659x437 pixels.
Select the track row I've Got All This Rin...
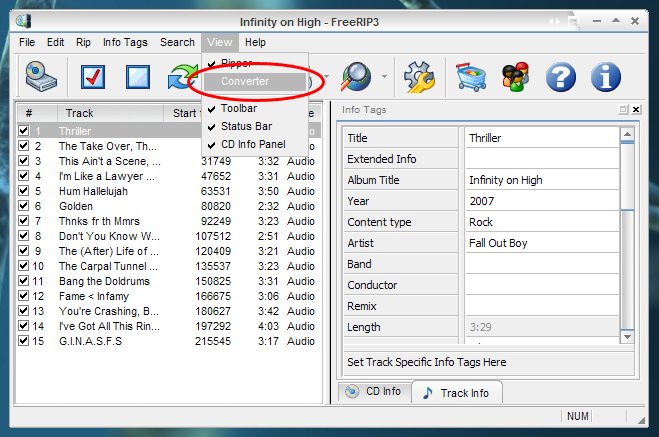point(169,326)
